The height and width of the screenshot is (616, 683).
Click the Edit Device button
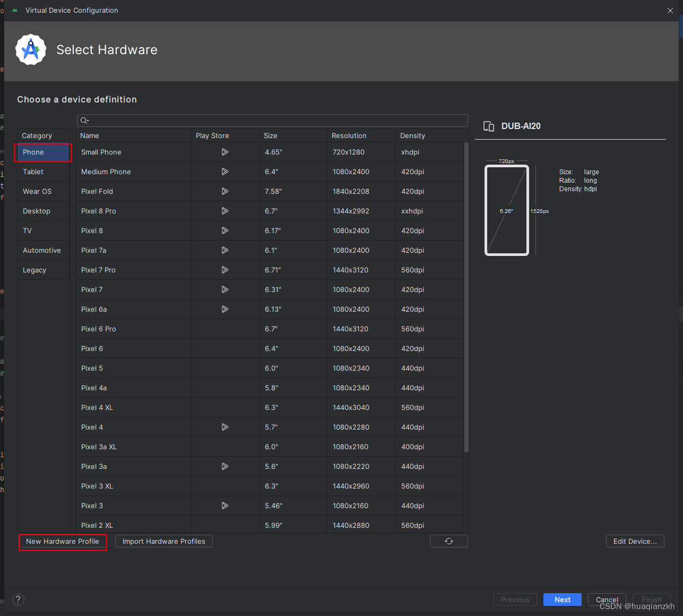click(x=635, y=541)
